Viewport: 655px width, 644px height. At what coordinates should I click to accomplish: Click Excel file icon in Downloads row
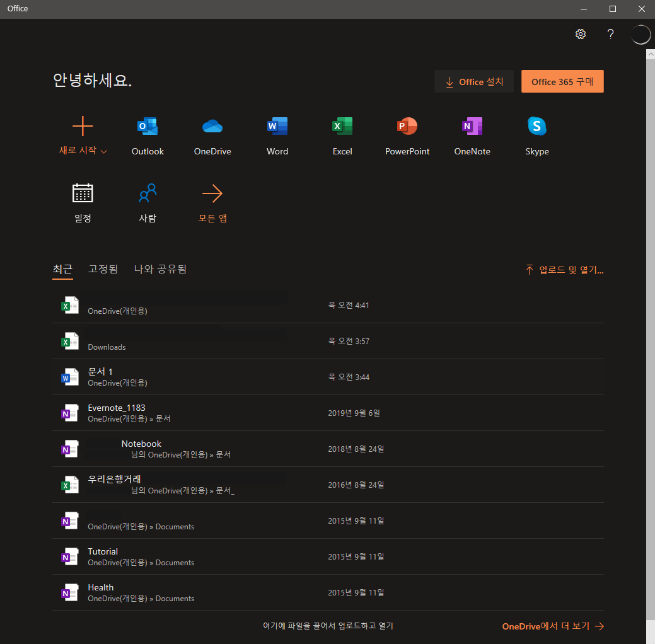[x=70, y=341]
